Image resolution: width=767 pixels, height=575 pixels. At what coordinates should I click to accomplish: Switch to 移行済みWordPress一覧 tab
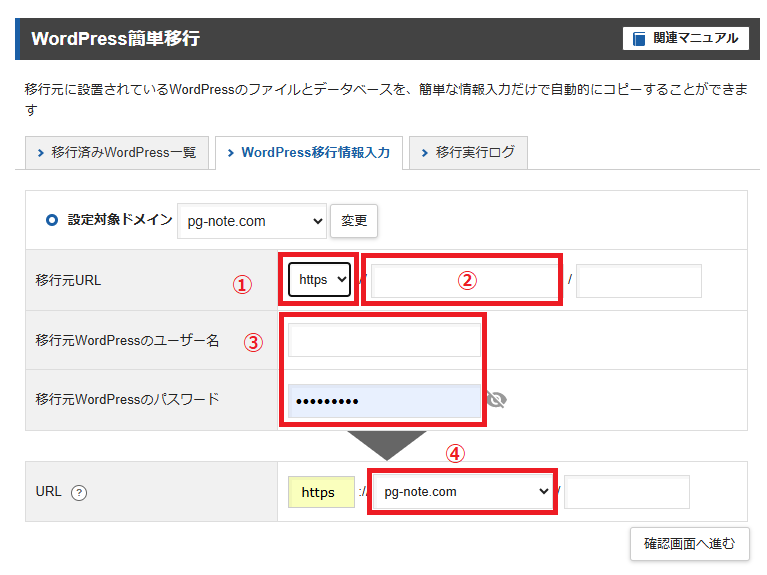(x=117, y=153)
